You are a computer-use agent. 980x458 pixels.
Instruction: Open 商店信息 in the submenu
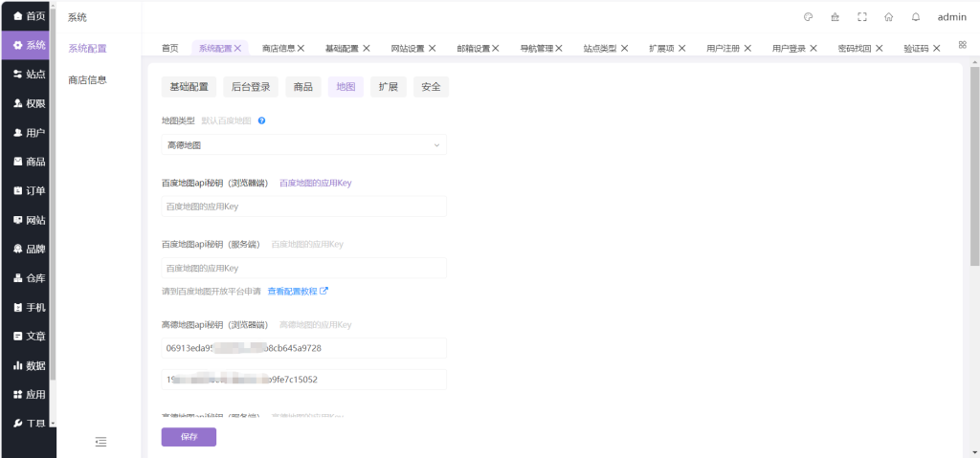[87, 79]
